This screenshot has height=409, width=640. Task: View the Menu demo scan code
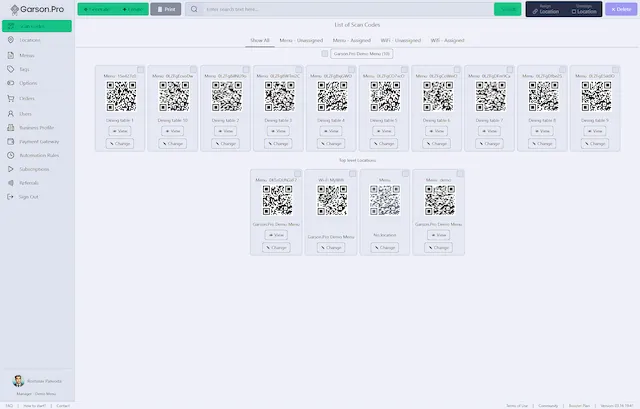439,235
